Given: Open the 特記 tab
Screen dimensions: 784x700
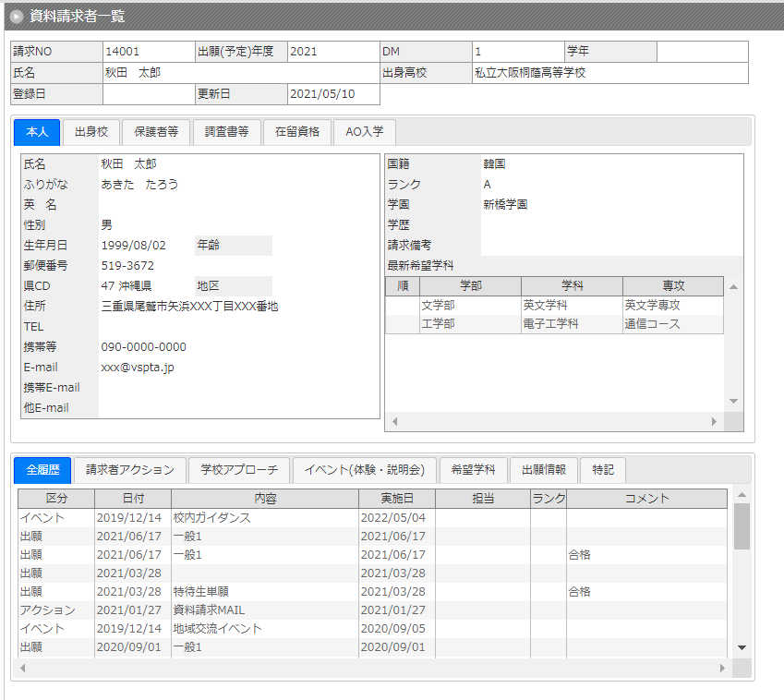Looking at the screenshot, I should click(602, 470).
